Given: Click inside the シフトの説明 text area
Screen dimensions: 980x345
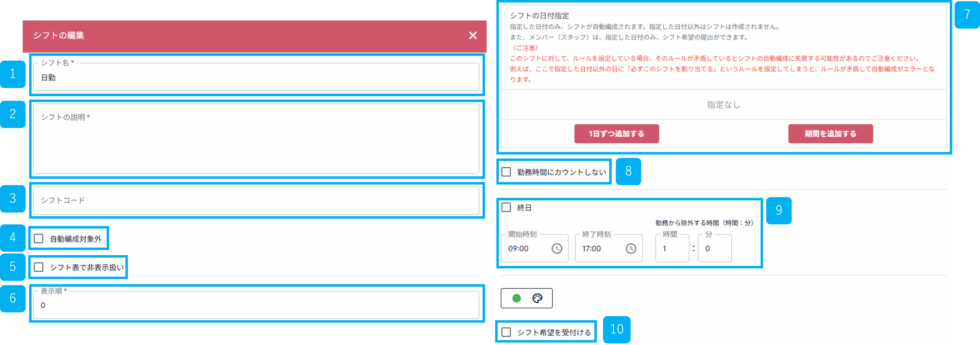Looking at the screenshot, I should [255, 141].
